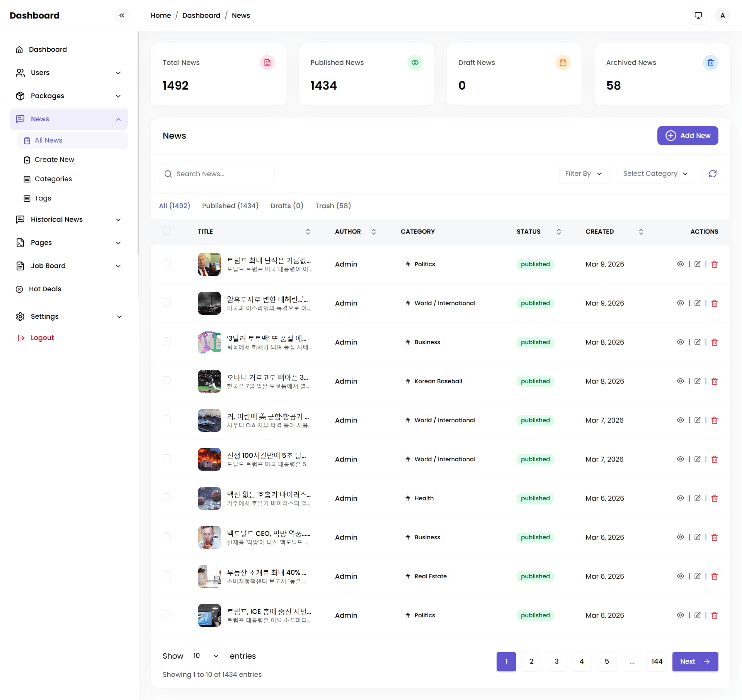742x700 pixels.
Task: Collapse the sidebar with double-chevron icon
Action: (x=122, y=15)
